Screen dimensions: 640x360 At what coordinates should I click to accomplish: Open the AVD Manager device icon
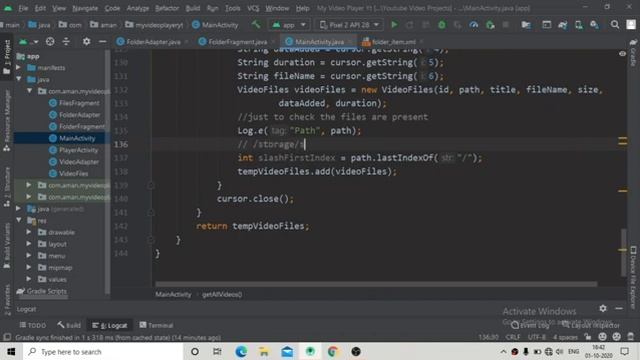(578, 25)
